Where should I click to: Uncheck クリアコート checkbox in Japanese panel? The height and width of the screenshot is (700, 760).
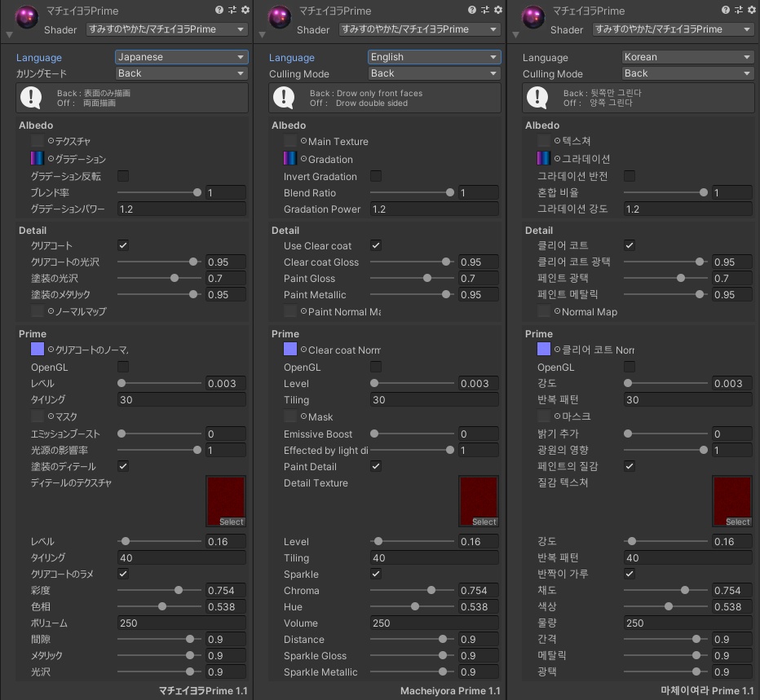tap(123, 245)
